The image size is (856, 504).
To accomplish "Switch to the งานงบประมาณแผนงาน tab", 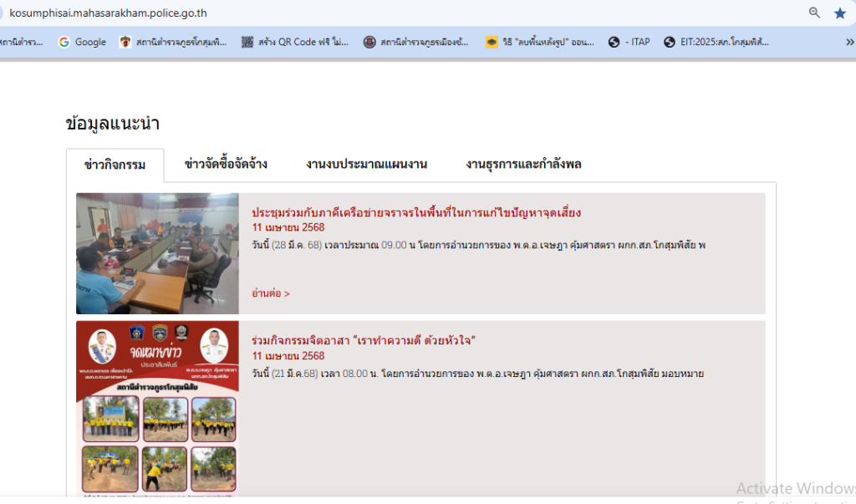I will click(366, 164).
